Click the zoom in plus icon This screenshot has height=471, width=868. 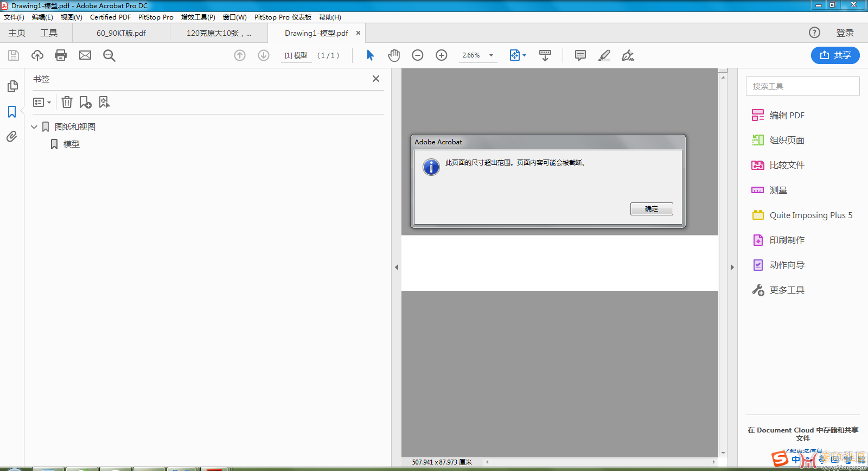click(442, 55)
